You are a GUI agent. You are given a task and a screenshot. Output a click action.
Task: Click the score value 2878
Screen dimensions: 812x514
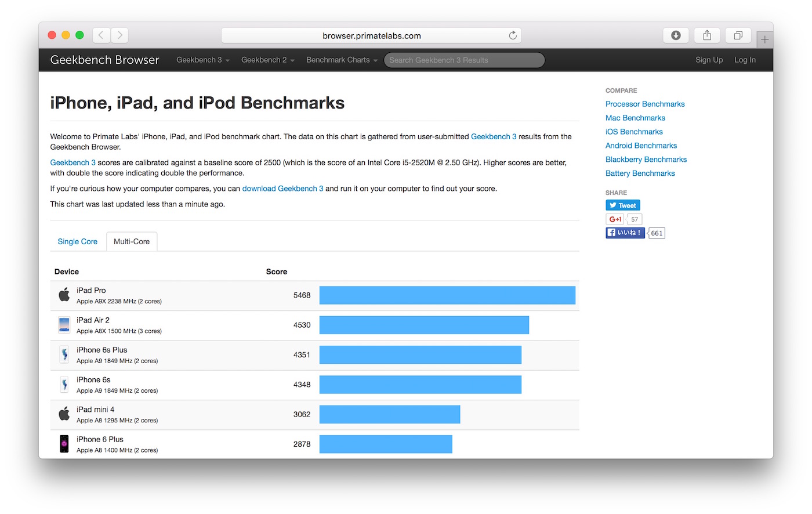(302, 444)
